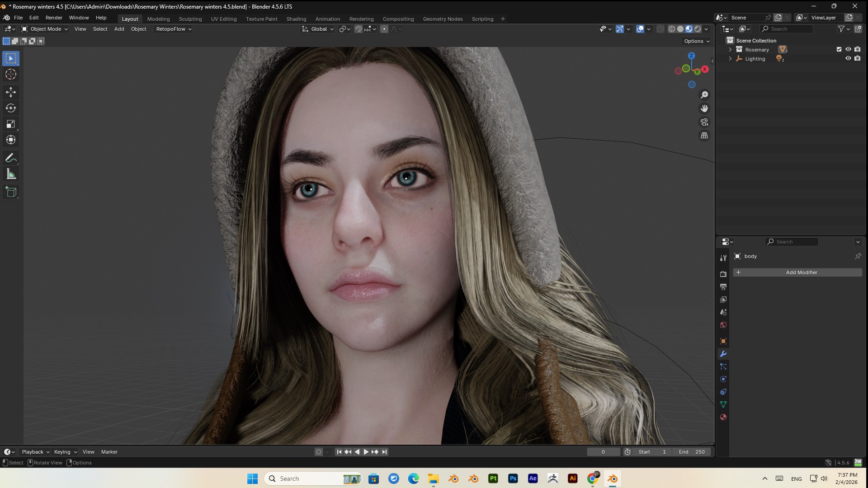Click the Zoom view magnifier icon
The height and width of the screenshot is (488, 868).
point(704,95)
